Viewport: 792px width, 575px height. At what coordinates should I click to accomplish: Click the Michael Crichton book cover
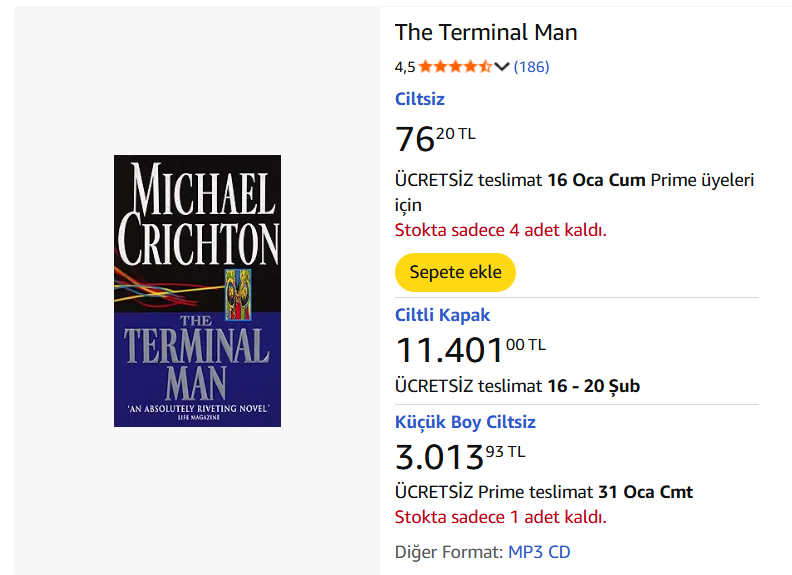tap(197, 291)
